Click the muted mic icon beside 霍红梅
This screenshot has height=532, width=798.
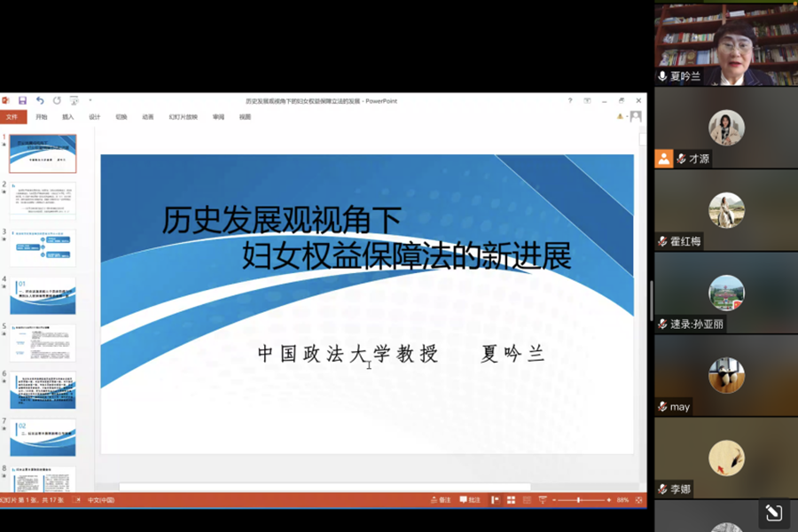coord(662,241)
